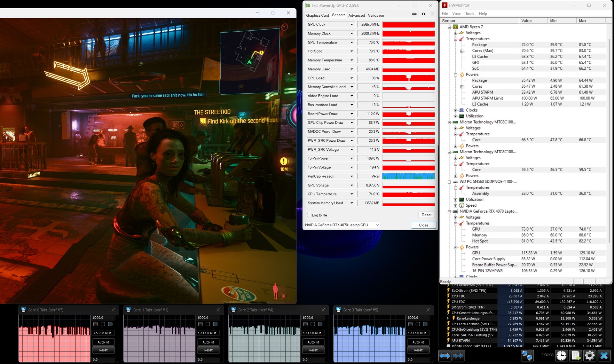The height and width of the screenshot is (364, 614).
Task: Toggle first checkbox in Core 0 Takt graph
Action: pos(95,324)
